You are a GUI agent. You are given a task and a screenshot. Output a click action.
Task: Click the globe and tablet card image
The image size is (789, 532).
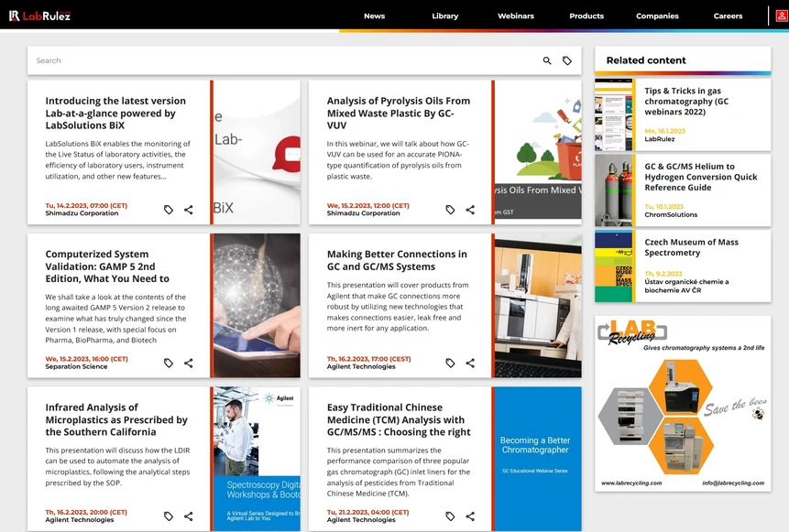click(x=257, y=306)
